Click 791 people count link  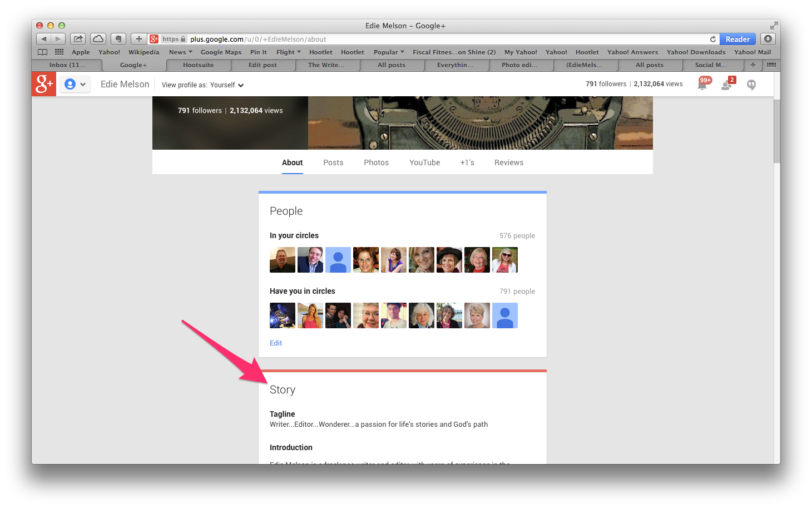tap(517, 292)
